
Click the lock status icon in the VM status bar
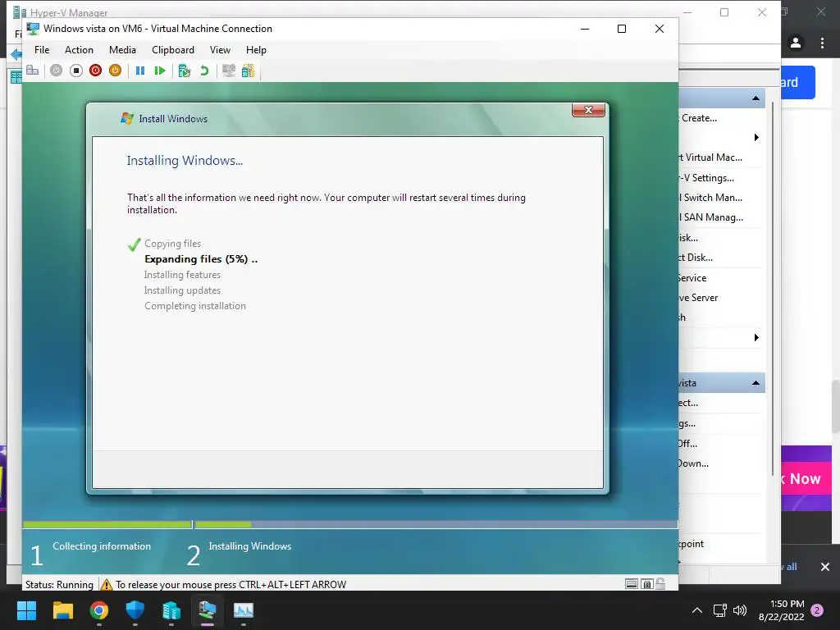[646, 584]
